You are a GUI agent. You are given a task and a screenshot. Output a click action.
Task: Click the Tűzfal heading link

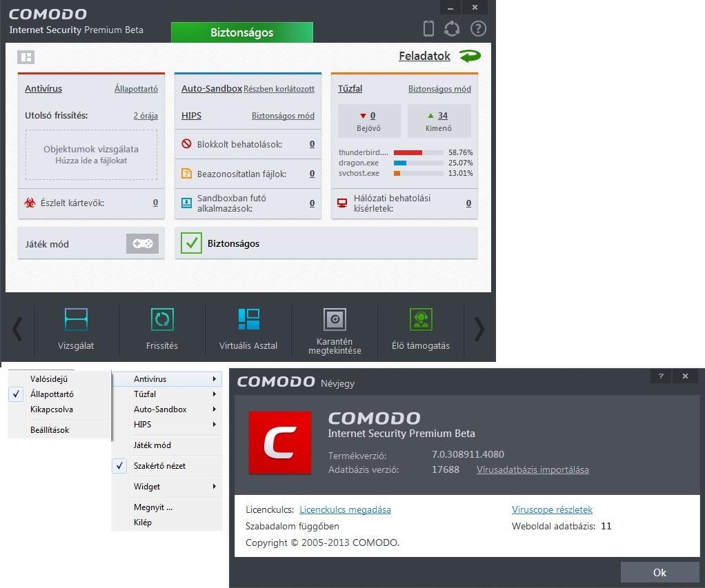pyautogui.click(x=350, y=88)
